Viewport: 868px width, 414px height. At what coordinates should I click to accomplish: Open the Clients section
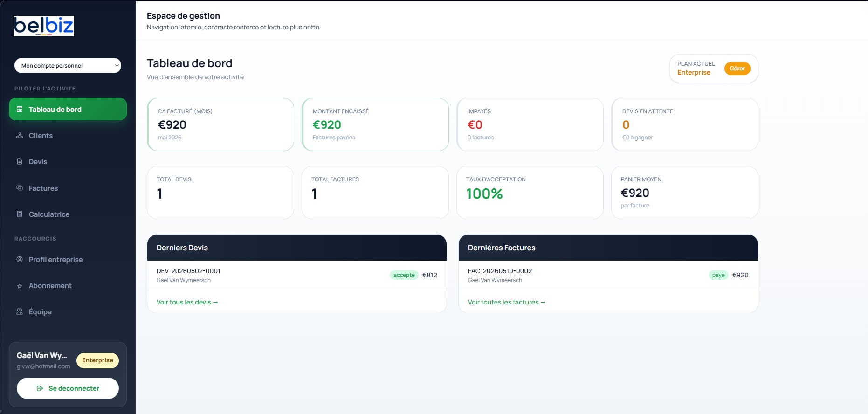[x=68, y=136]
